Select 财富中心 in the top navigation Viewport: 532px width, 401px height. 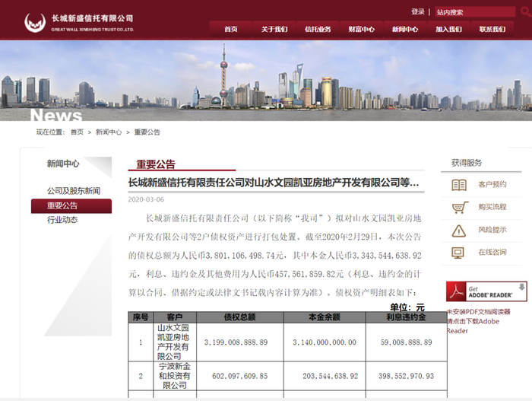click(362, 29)
